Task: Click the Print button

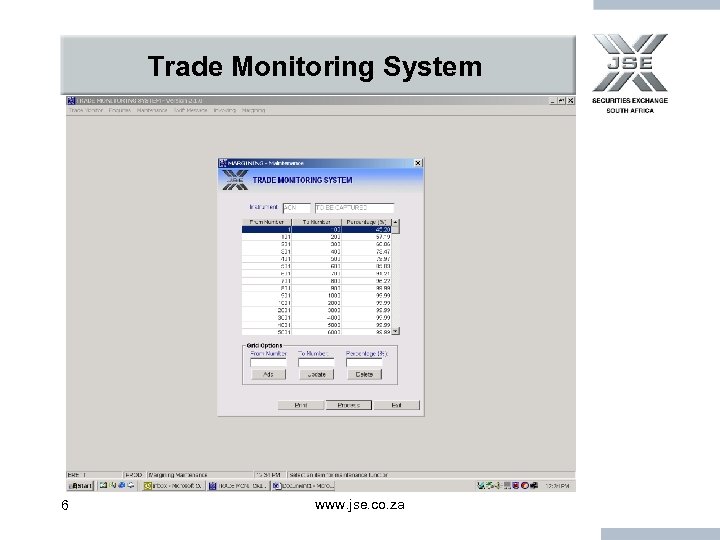Action: pos(301,405)
